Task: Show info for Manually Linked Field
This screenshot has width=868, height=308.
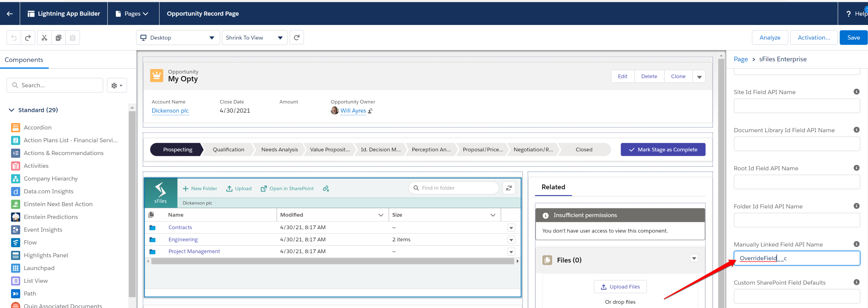Action: pos(856,244)
